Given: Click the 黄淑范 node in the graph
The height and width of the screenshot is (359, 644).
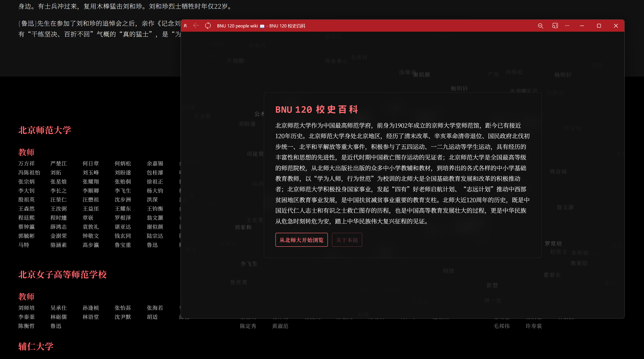Looking at the screenshot, I should click(x=280, y=326).
